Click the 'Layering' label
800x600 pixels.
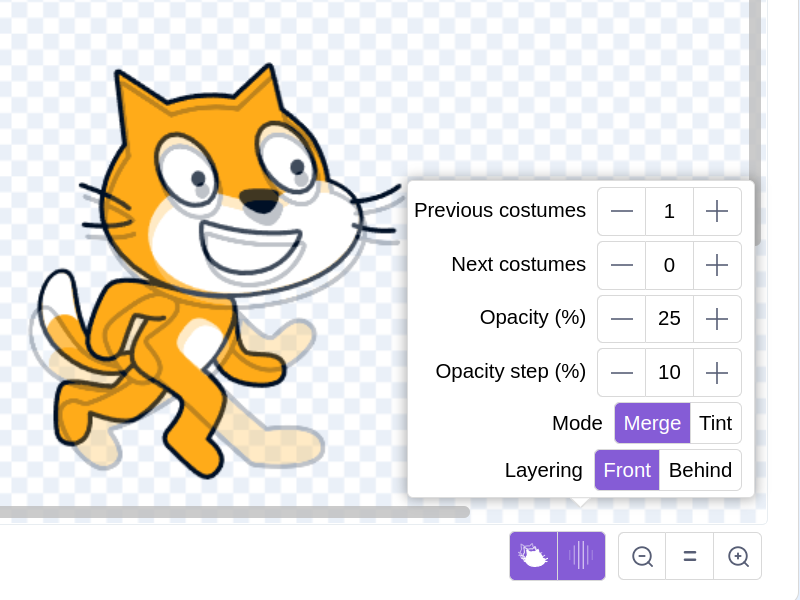543,470
